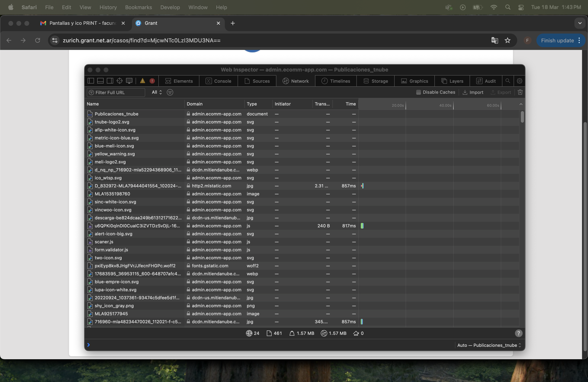Click the domains count globe icon in status bar
Viewport: 588px width, 382px height.
249,333
